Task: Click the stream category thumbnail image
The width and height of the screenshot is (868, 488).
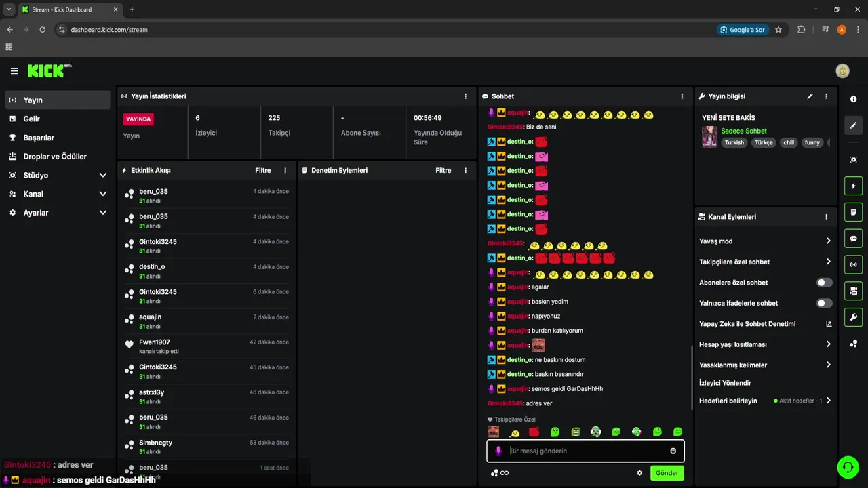Action: click(709, 136)
